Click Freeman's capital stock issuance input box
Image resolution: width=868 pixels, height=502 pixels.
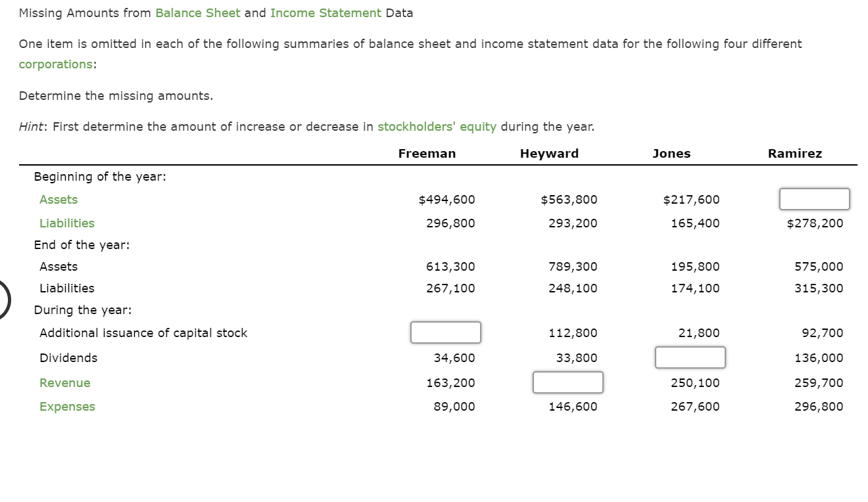click(x=446, y=332)
